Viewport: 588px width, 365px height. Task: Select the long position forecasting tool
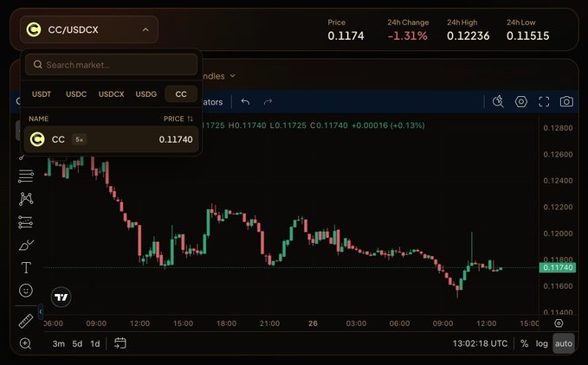[x=25, y=222]
